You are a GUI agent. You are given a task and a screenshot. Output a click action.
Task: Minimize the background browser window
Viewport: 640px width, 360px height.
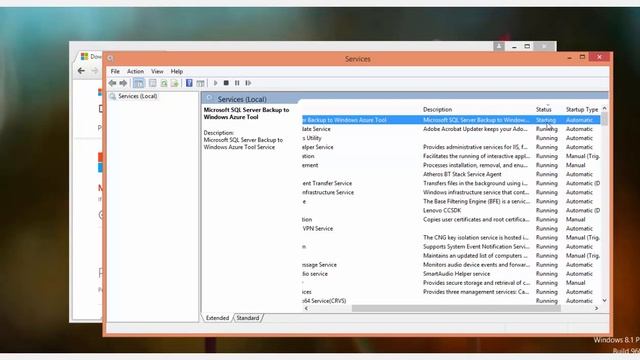coord(514,47)
